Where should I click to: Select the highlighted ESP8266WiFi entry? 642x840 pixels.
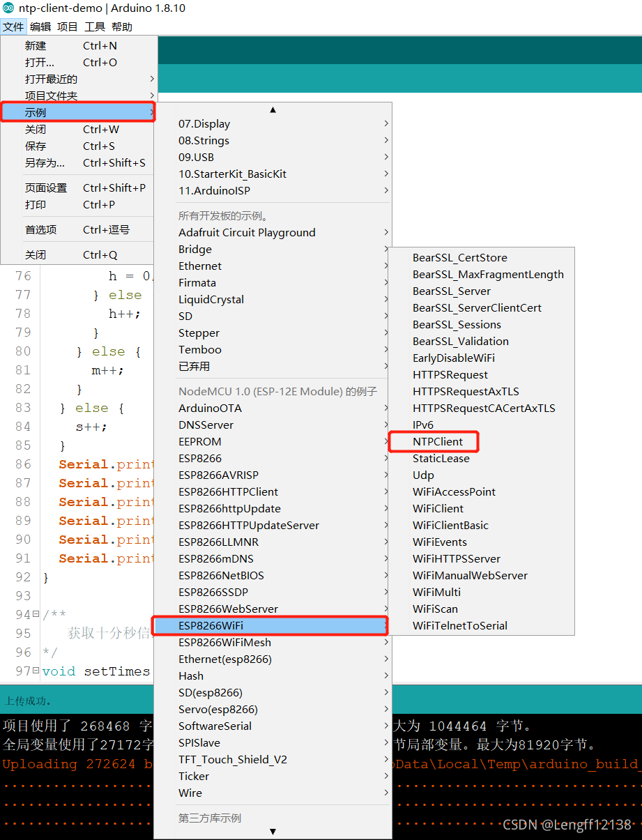[270, 625]
